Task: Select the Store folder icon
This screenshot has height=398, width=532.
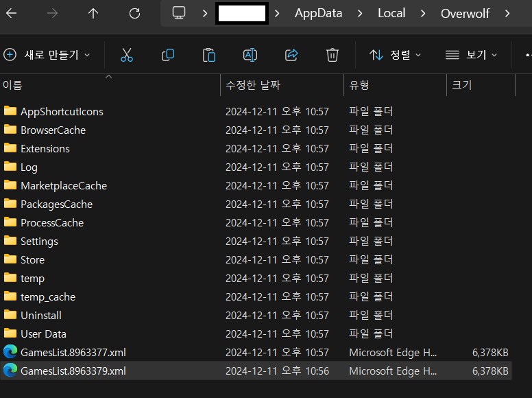Action: 10,259
